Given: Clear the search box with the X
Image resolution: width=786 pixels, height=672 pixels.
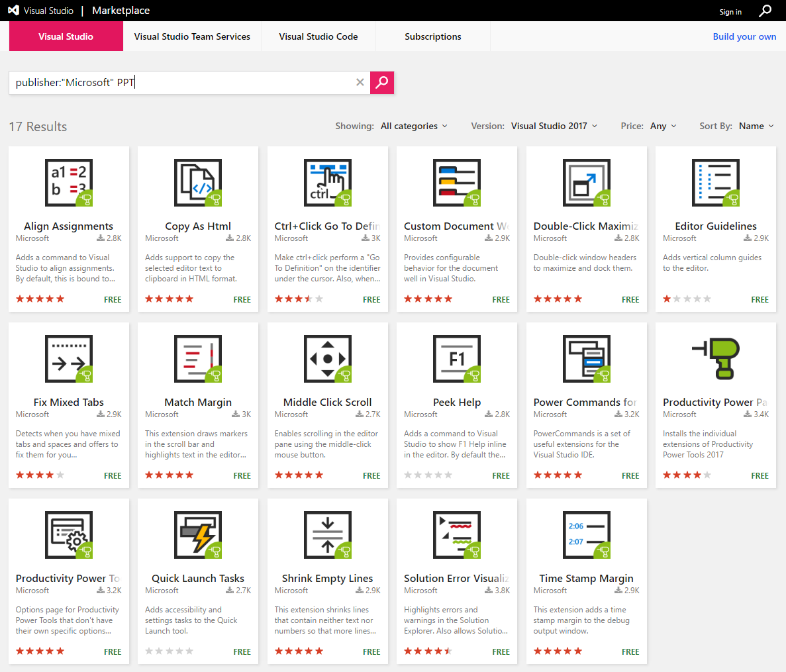Looking at the screenshot, I should [x=360, y=82].
